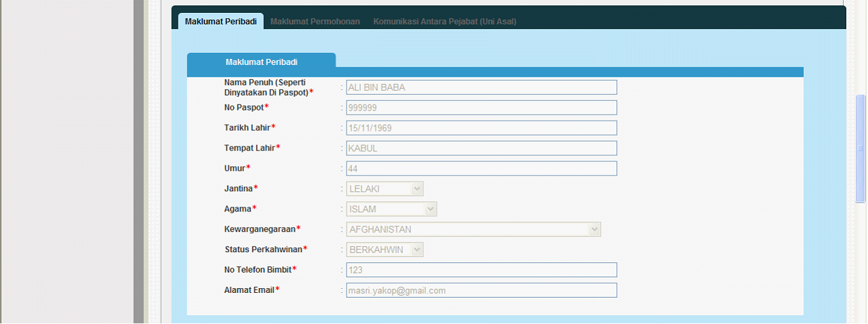Open Komunikasi Antara Pejabat (Uni Asal) tab
The width and height of the screenshot is (868, 324).
coord(445,21)
